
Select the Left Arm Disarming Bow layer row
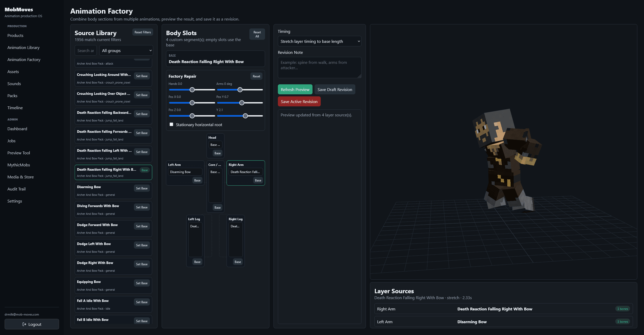click(503, 322)
